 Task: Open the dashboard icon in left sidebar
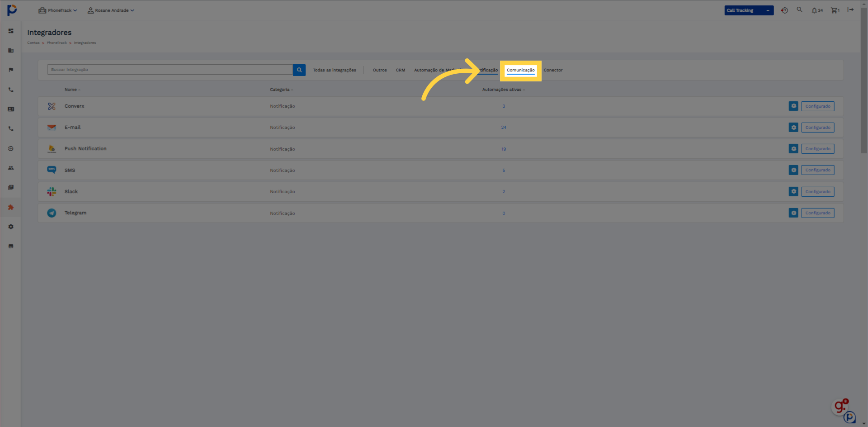(11, 31)
